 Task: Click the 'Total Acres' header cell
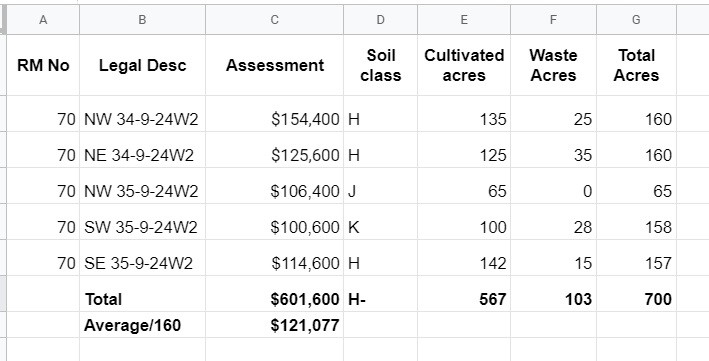[636, 65]
